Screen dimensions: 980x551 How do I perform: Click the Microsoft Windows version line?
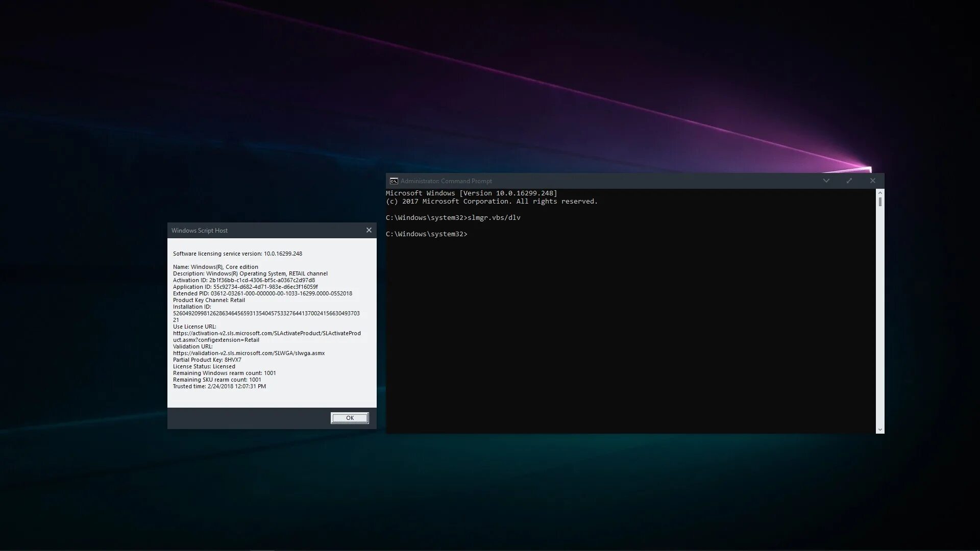pos(472,193)
